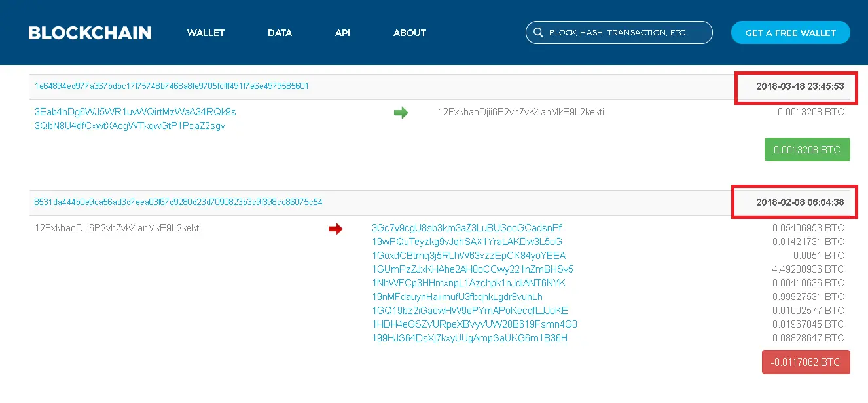868x403 pixels.
Task: Open address starting with 1GQ19bz2iGao
Action: pyautogui.click(x=470, y=311)
